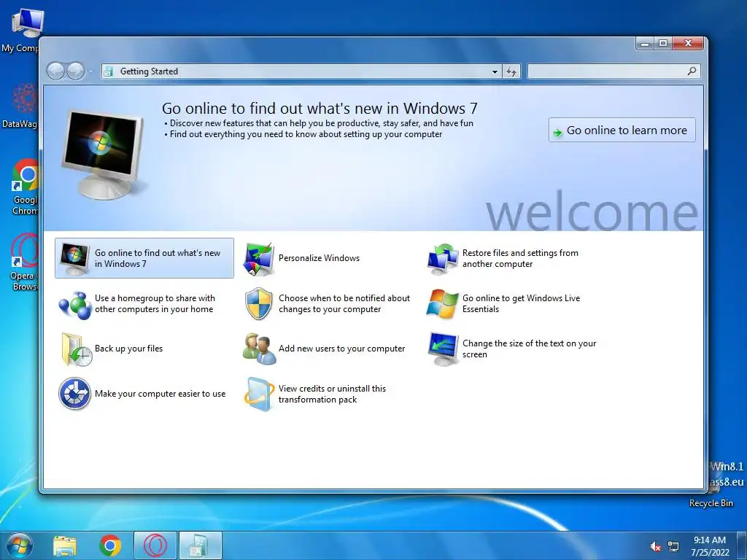The width and height of the screenshot is (747, 560).
Task: Click Go online to get Windows Live Essentials text
Action: 521,304
